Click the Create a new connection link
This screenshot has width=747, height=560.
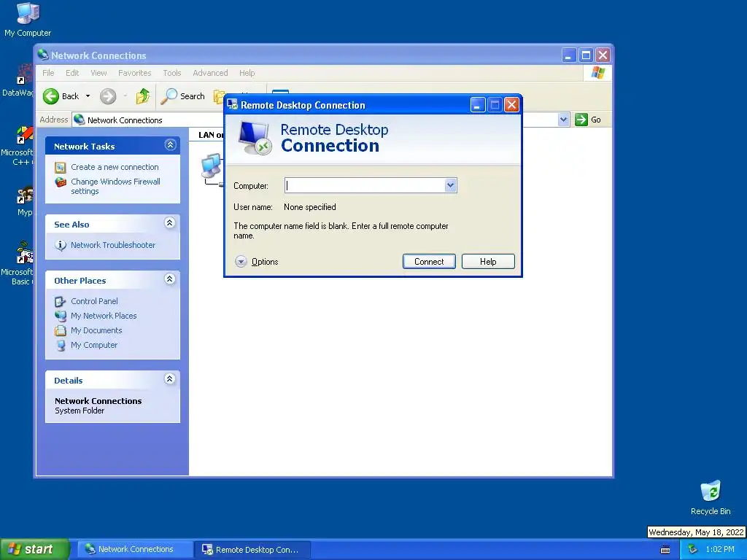(x=115, y=167)
